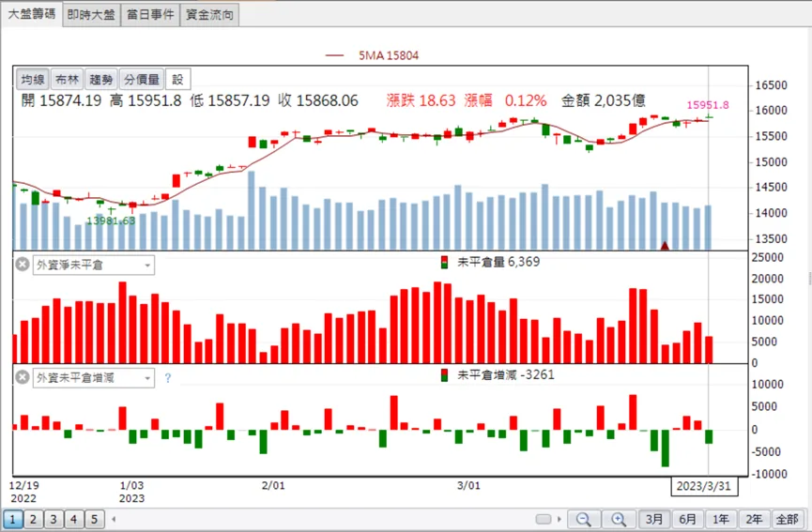Image resolution: width=812 pixels, height=532 pixels.
Task: Click the zoom out magnifier icon
Action: click(x=584, y=519)
